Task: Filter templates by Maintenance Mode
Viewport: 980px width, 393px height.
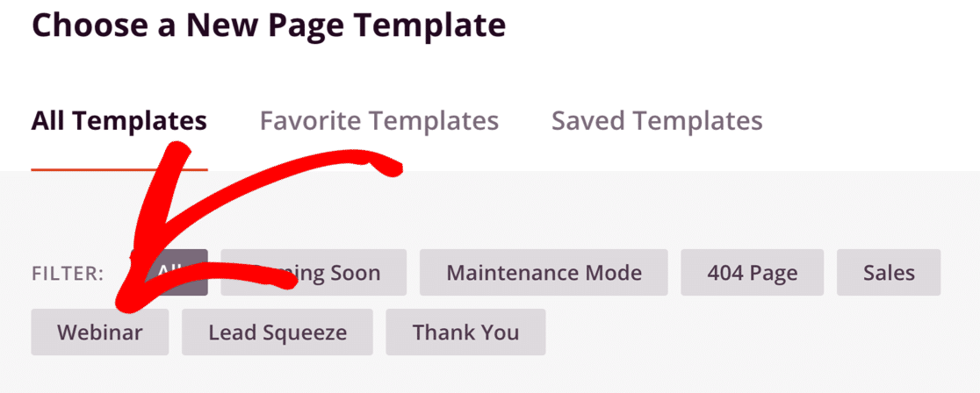Action: (544, 273)
